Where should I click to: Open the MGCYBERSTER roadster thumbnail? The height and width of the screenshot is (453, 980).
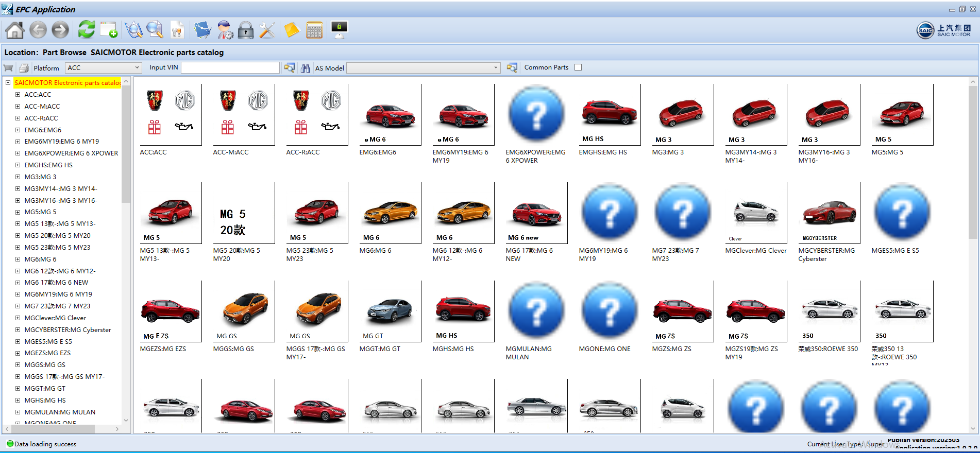click(829, 213)
